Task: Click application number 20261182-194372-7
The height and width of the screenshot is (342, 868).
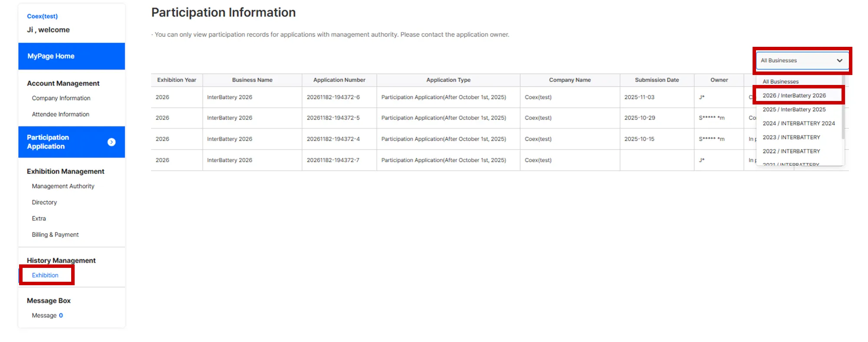Action: [x=333, y=160]
